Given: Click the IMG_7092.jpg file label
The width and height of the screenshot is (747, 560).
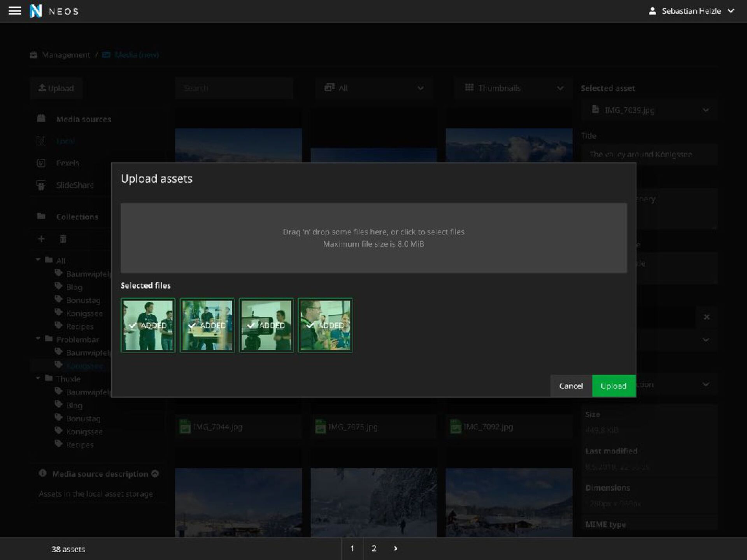Looking at the screenshot, I should (488, 427).
